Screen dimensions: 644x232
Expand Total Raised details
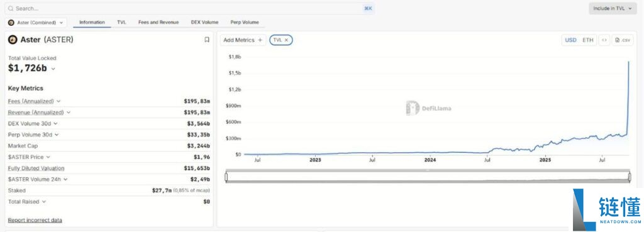pos(44,202)
